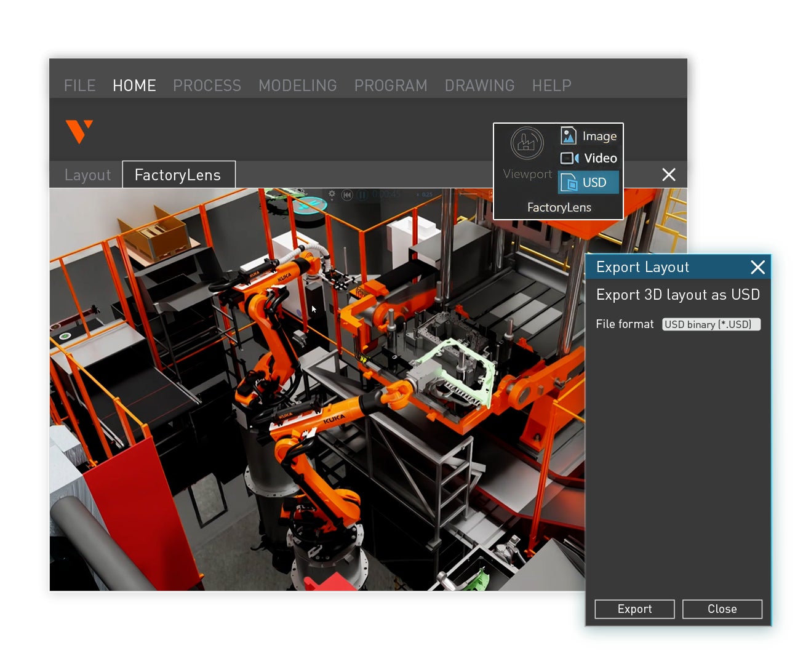
Task: Click the Viewport factory icon
Action: tap(527, 143)
